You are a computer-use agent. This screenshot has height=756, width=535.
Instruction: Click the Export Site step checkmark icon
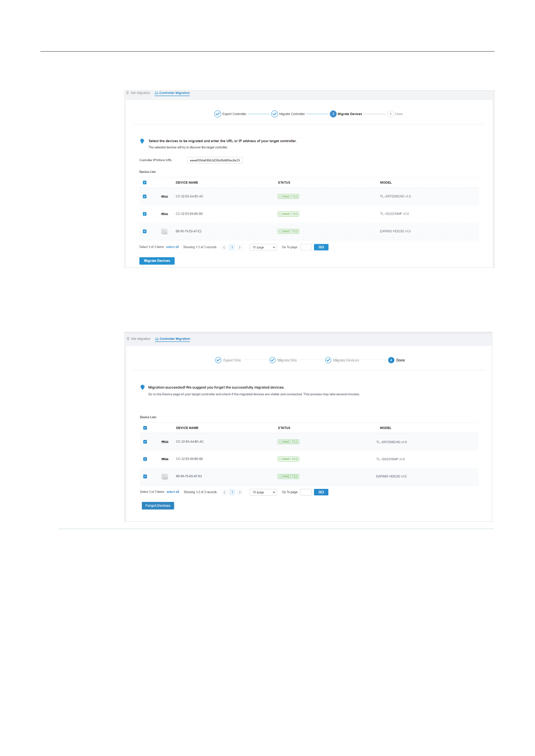(x=218, y=360)
